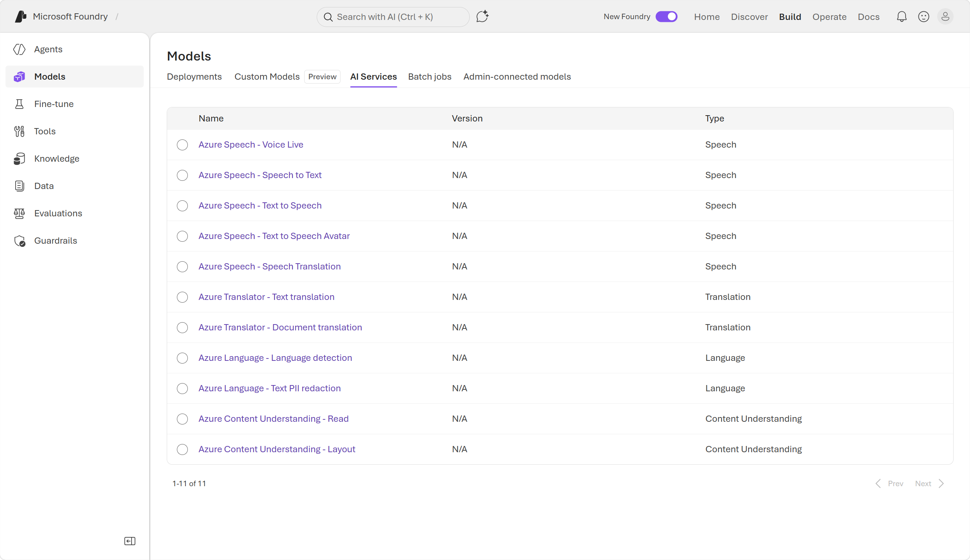Open the Admin-connected models tab
The height and width of the screenshot is (560, 970).
click(x=517, y=77)
